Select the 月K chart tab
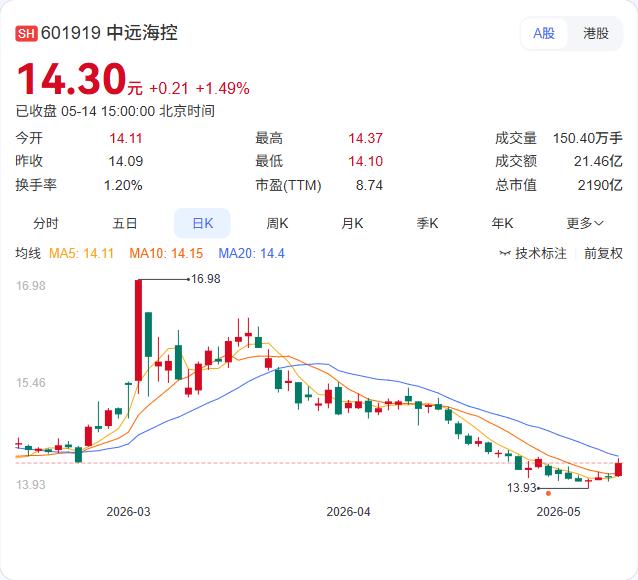The image size is (638, 580). [352, 223]
